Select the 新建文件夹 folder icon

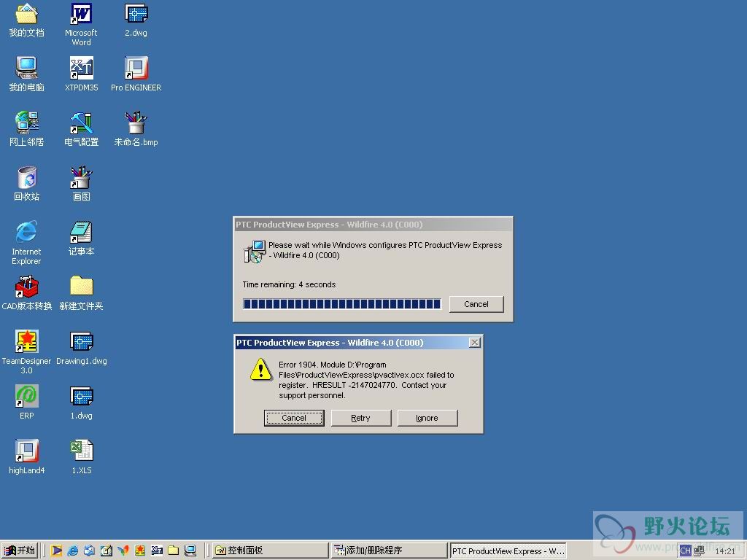pyautogui.click(x=82, y=293)
